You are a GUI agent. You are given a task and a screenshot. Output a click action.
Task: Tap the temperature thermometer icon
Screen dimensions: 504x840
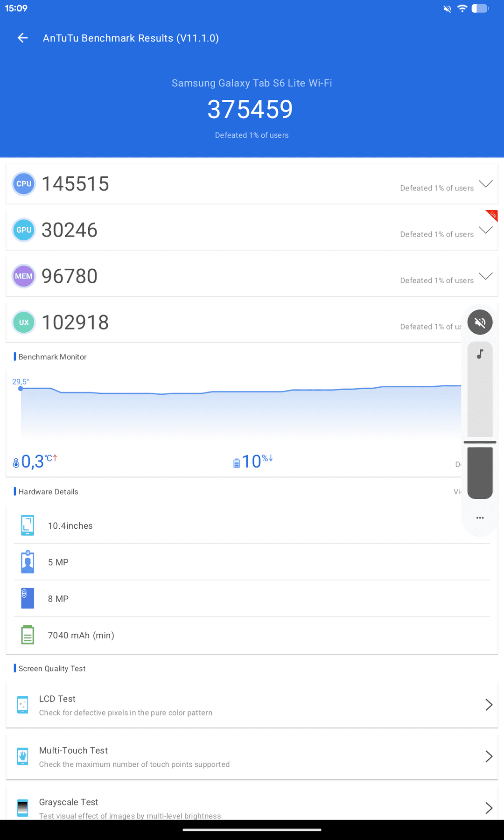pos(16,462)
